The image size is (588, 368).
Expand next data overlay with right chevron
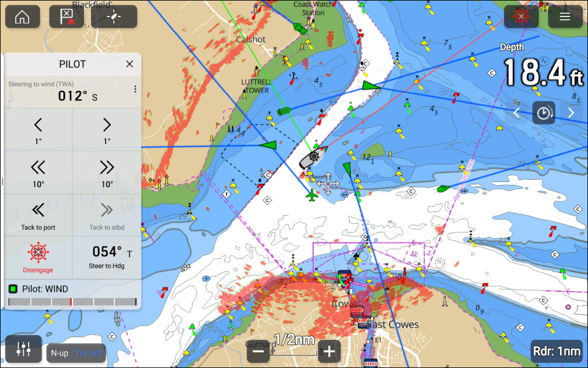tap(571, 113)
